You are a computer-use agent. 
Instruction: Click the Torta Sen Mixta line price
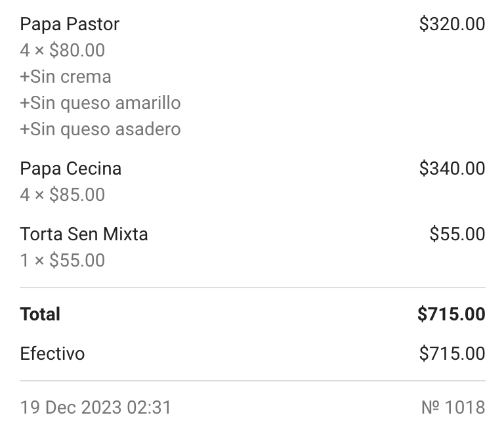(457, 234)
